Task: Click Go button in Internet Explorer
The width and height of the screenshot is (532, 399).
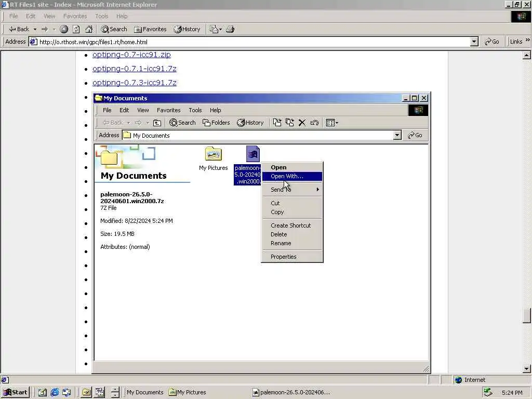Action: click(492, 42)
